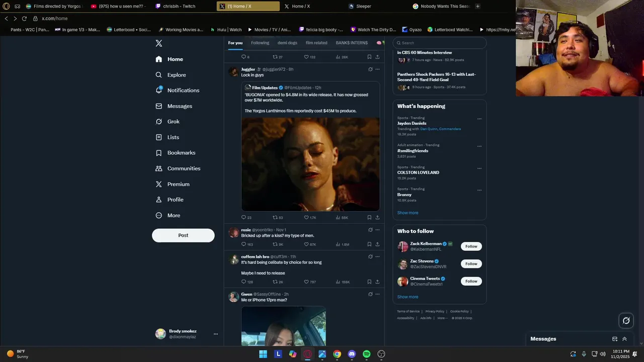Like the top post with 132 likes

pos(310,57)
